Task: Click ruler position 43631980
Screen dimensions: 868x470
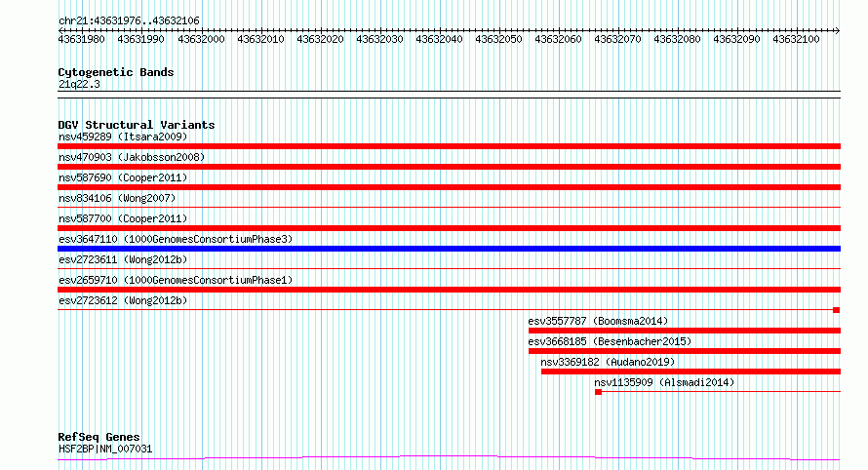Action: (81, 39)
